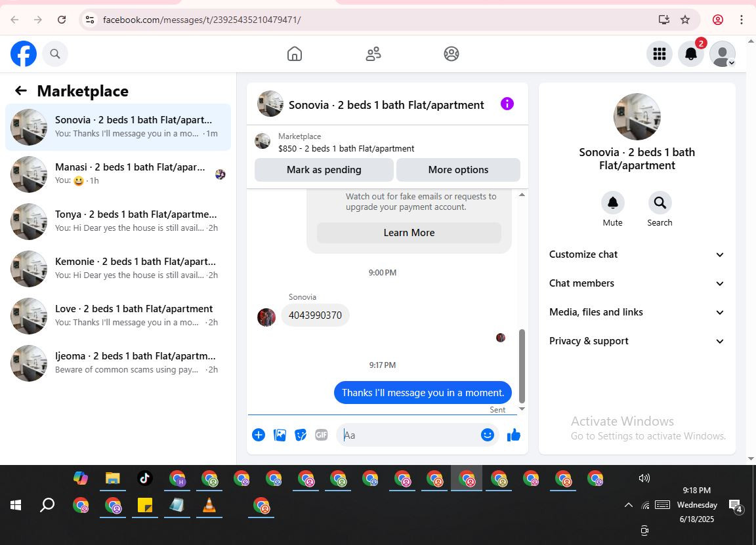Click Learn More in scam warning

pyautogui.click(x=409, y=233)
